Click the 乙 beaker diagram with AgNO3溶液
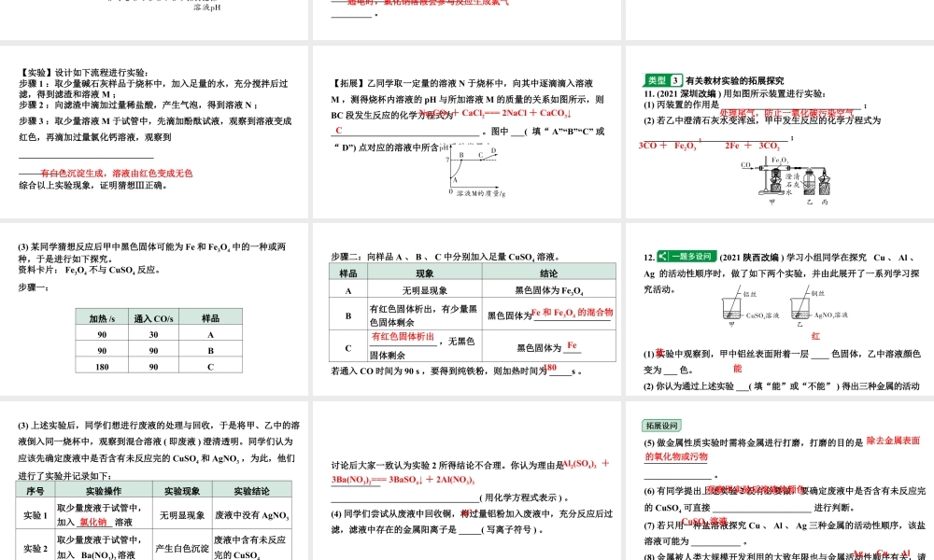Viewport: 934px width, 560px height. pos(800,310)
